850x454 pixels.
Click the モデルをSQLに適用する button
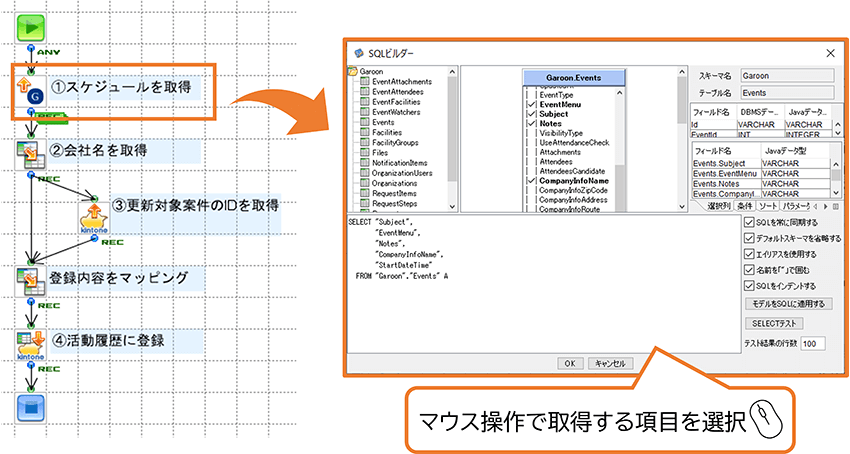(x=789, y=304)
